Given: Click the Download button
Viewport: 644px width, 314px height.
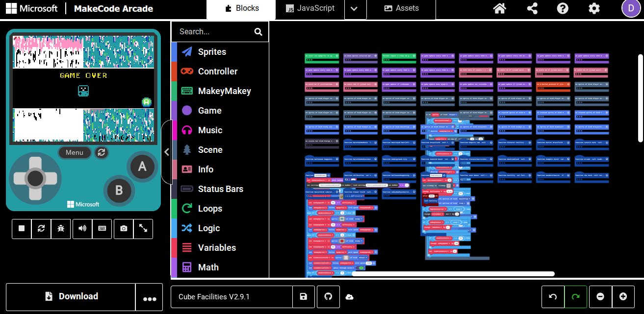Looking at the screenshot, I should (x=71, y=297).
